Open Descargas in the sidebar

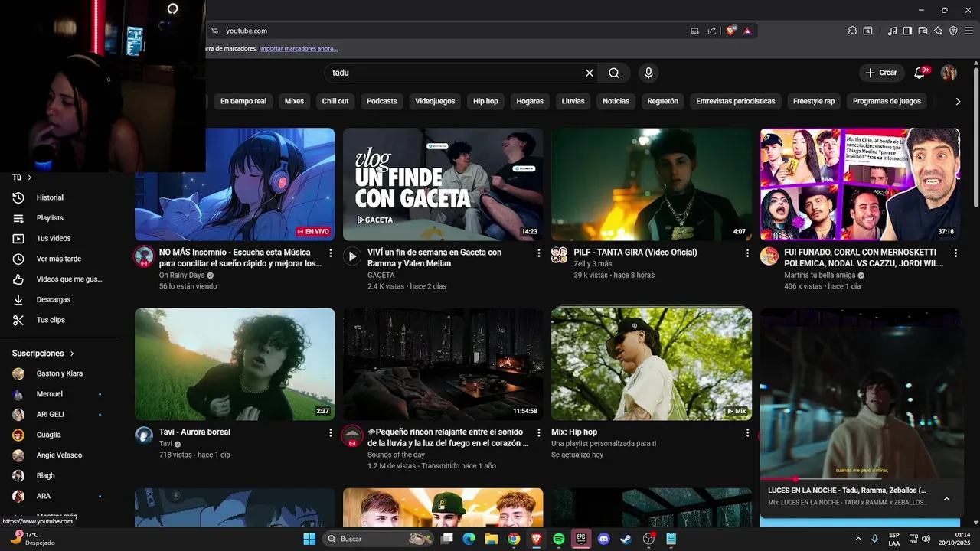[x=59, y=299]
